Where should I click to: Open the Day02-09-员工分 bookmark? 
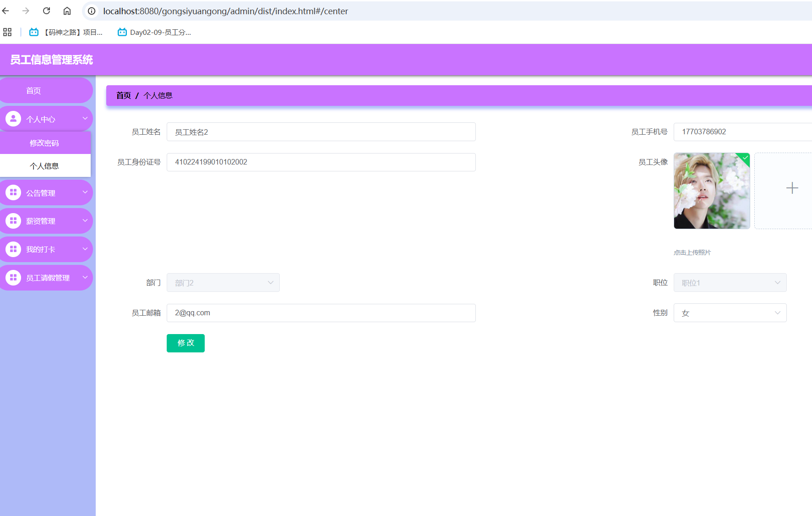tap(154, 32)
